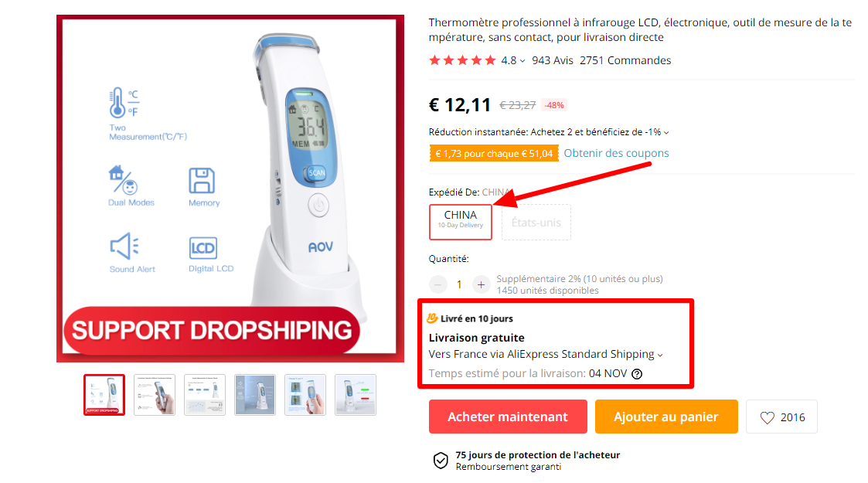This screenshot has height=483, width=868.
Task: Click the fast delivery icon beside Livré en 10 jours
Action: [432, 318]
